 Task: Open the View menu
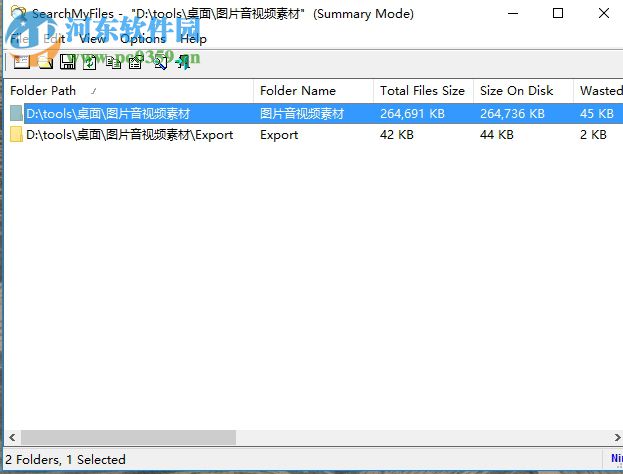(x=92, y=39)
